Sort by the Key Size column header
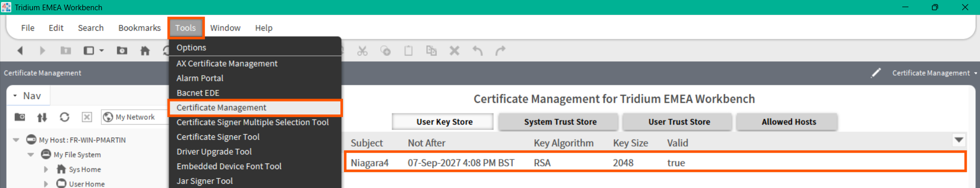The image size is (980, 188). point(630,143)
